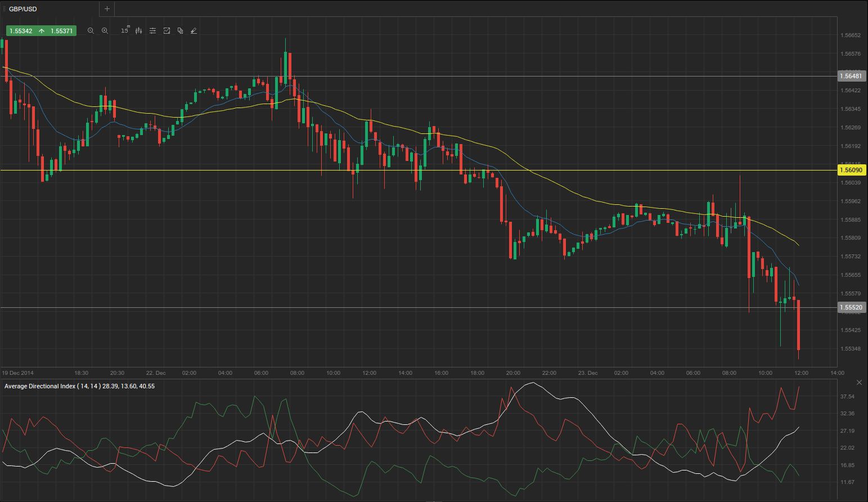Click the green bid/ask price button
This screenshot has height=502, width=868.
tap(41, 31)
